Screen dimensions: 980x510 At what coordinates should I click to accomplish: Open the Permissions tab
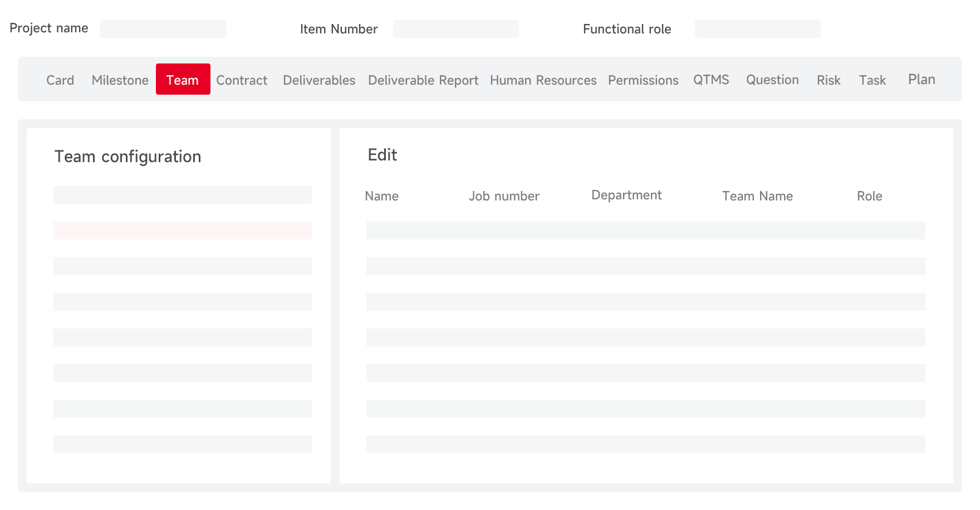tap(643, 80)
